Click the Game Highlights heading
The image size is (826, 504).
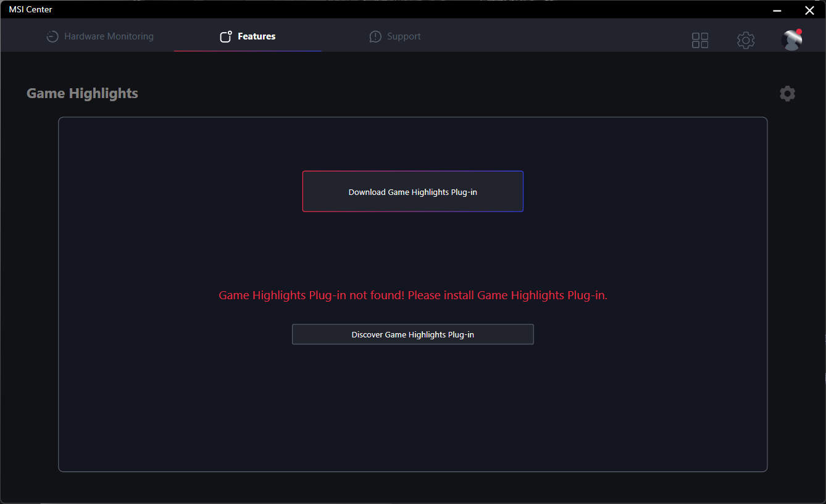point(83,93)
